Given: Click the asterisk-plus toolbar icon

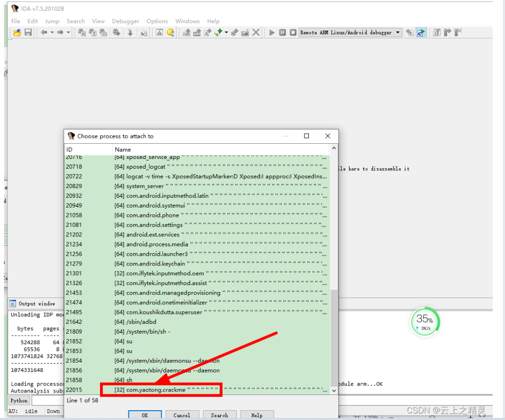Looking at the screenshot, I should [x=234, y=32].
